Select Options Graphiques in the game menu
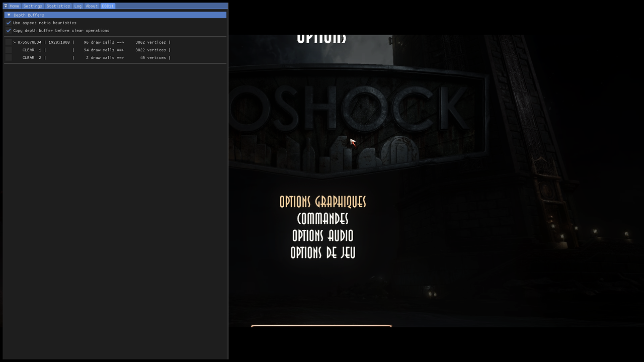The height and width of the screenshot is (362, 644). coord(323,202)
